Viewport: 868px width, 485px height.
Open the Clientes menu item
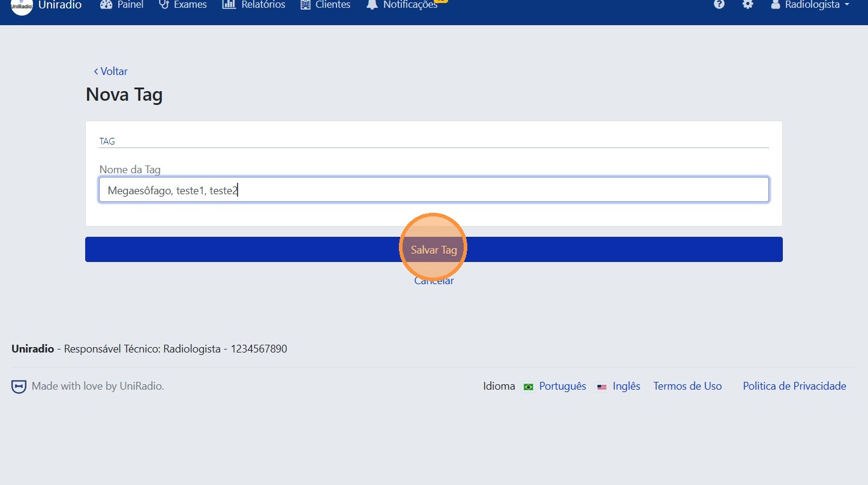point(333,5)
